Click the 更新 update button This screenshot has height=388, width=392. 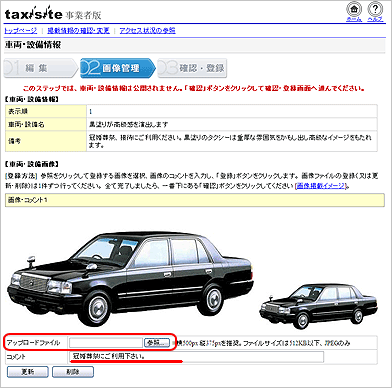[x=28, y=372]
